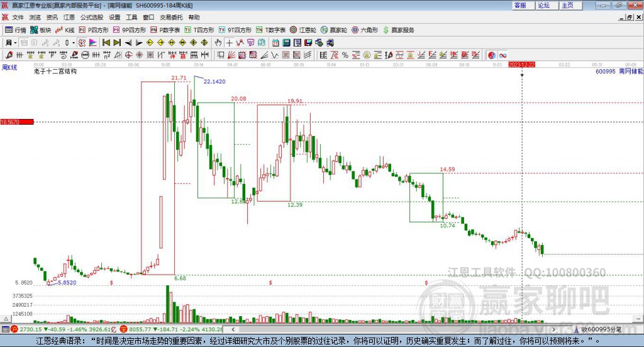Open the 9P四方形 tool
The width and height of the screenshot is (644, 347).
(x=130, y=30)
